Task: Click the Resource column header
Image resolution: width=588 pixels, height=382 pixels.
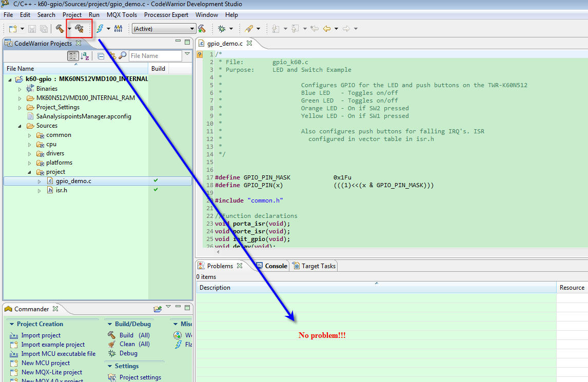Action: point(572,288)
